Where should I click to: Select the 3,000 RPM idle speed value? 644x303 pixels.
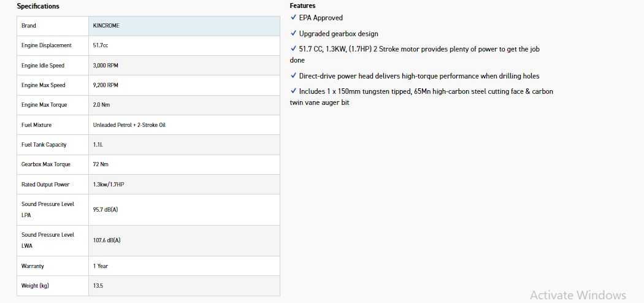coord(105,66)
